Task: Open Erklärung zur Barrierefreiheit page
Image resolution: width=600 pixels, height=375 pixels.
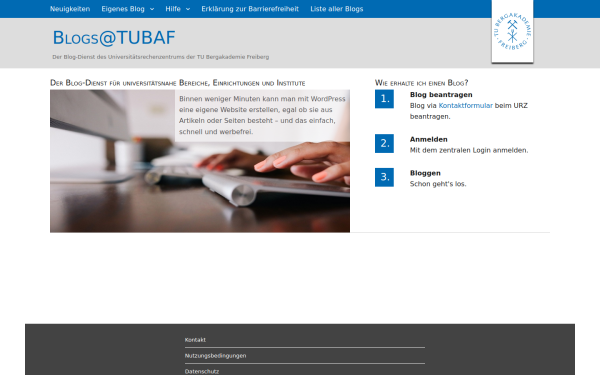Action: [x=250, y=9]
